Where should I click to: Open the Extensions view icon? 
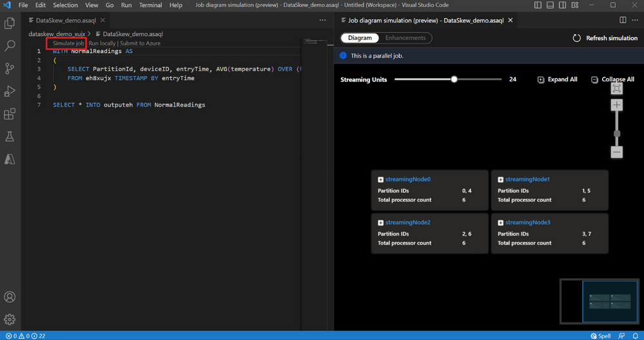click(x=10, y=114)
